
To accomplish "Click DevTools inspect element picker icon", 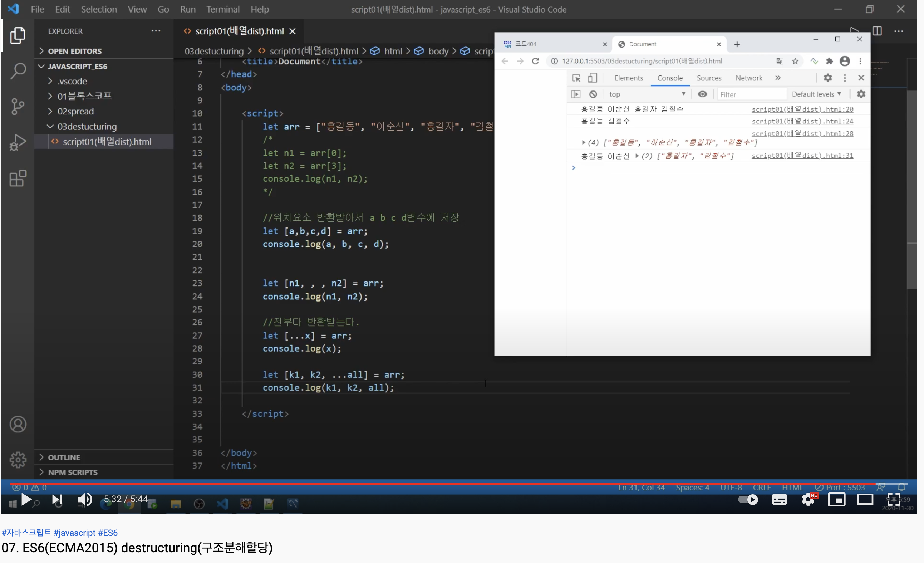I will (x=576, y=78).
